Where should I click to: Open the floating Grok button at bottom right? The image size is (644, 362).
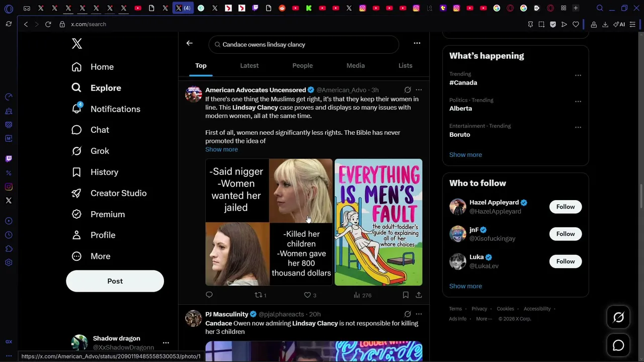pos(618,317)
